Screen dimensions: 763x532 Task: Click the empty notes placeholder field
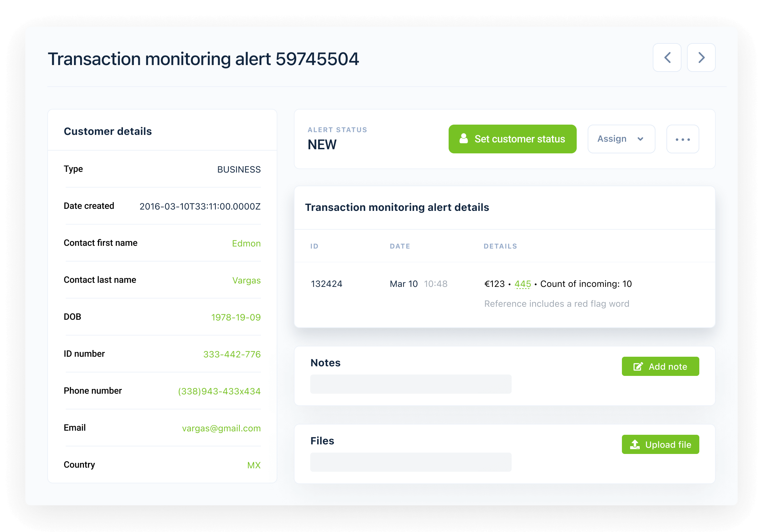411,384
